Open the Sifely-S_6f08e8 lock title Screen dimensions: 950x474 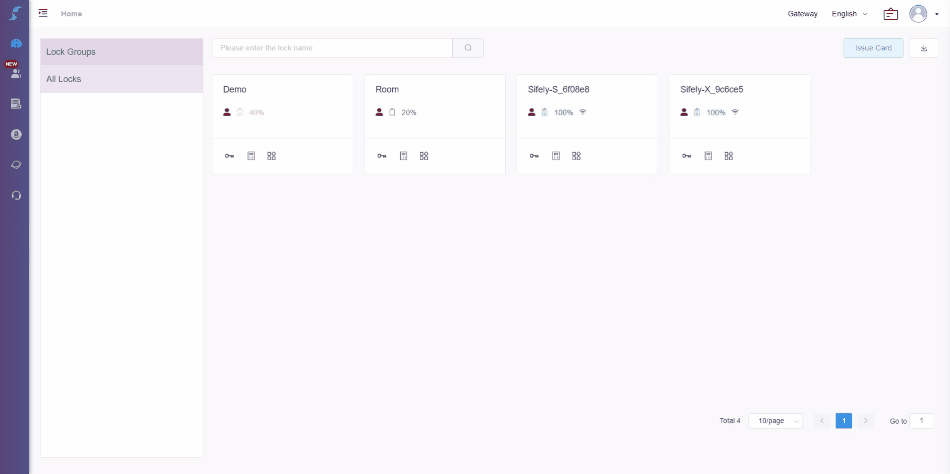point(559,89)
